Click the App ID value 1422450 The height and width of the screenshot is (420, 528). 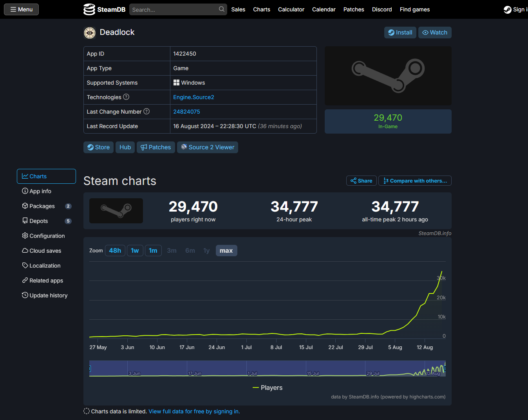(x=184, y=54)
